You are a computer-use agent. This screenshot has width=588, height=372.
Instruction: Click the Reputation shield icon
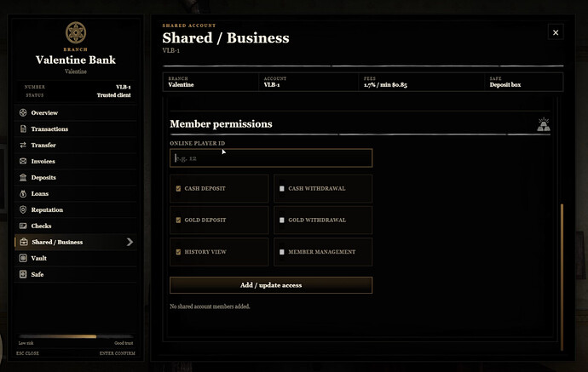pyautogui.click(x=23, y=209)
